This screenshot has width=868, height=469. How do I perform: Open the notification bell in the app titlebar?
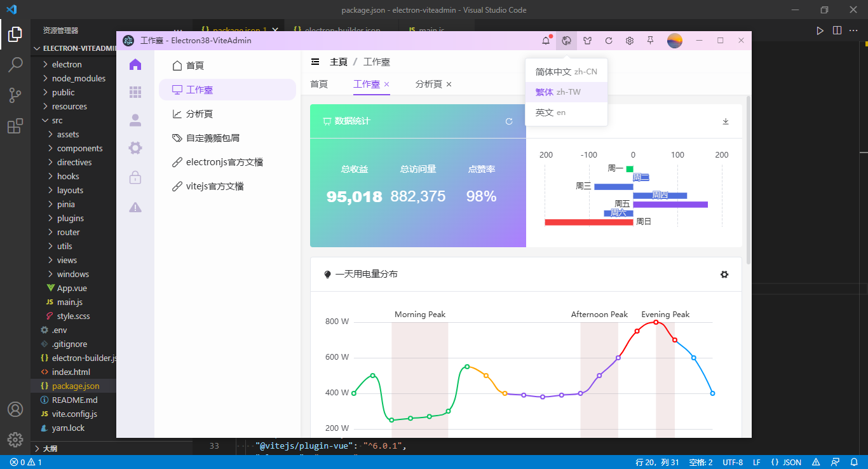point(545,40)
